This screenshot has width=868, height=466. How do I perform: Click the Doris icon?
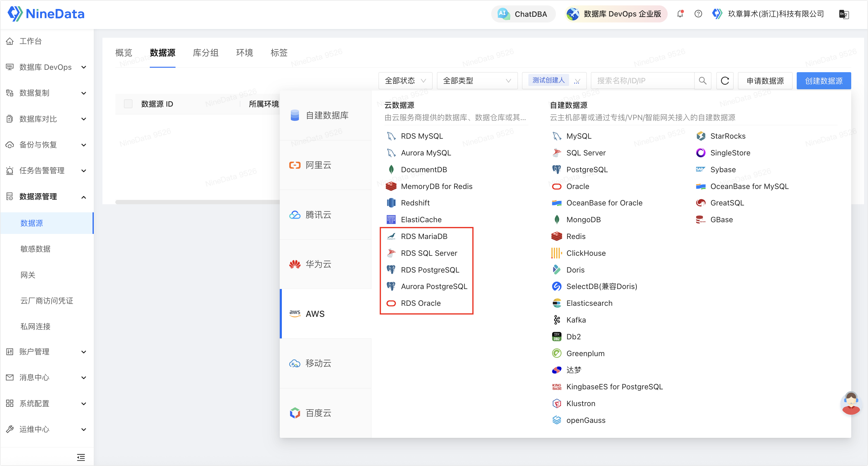coord(557,270)
